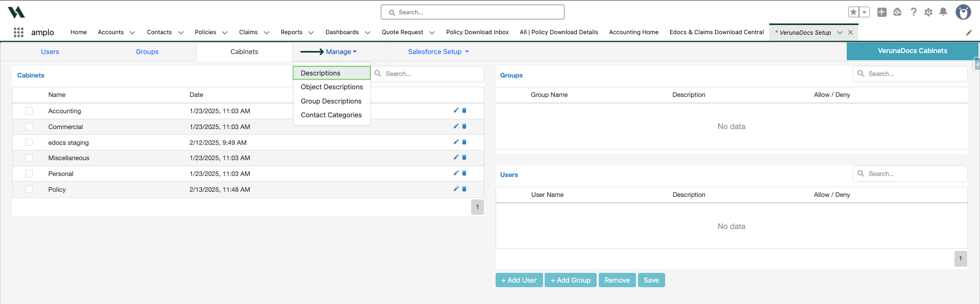The image size is (980, 304).
Task: Expand the Accounts nav dropdown chevron
Action: point(132,33)
